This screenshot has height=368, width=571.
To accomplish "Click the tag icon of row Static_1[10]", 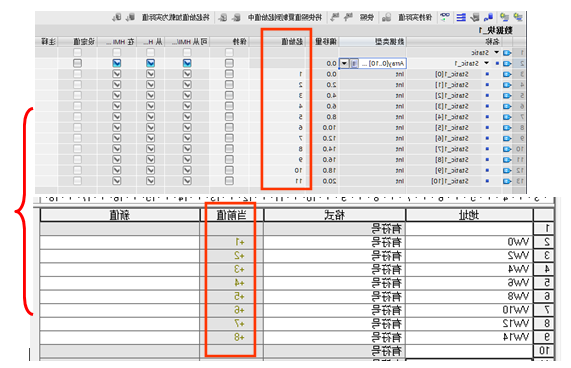I will [x=507, y=181].
